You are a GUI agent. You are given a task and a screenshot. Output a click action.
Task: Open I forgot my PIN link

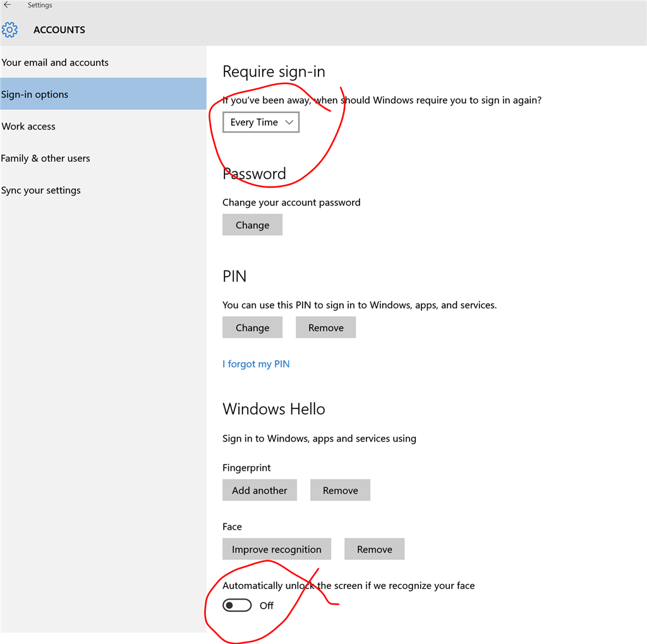point(256,364)
